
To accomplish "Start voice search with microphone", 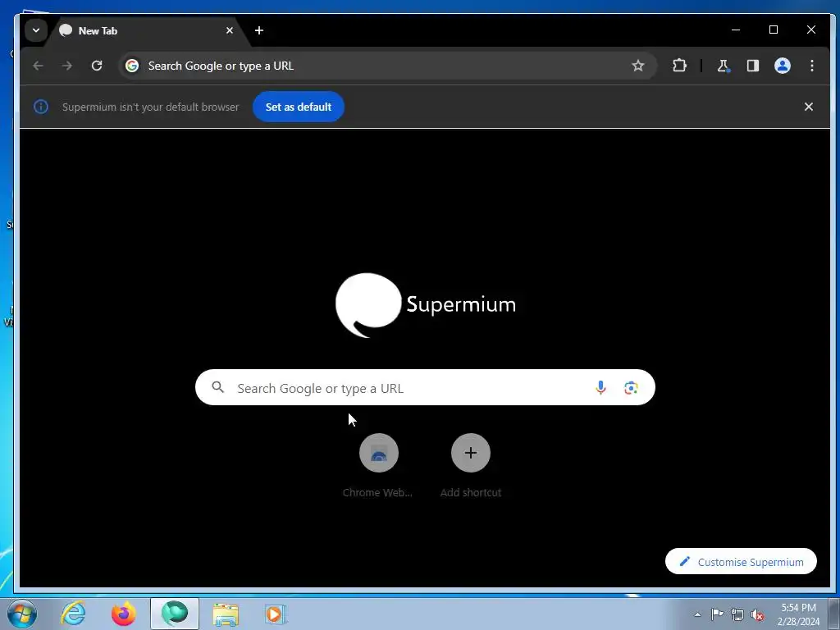I will pyautogui.click(x=600, y=387).
